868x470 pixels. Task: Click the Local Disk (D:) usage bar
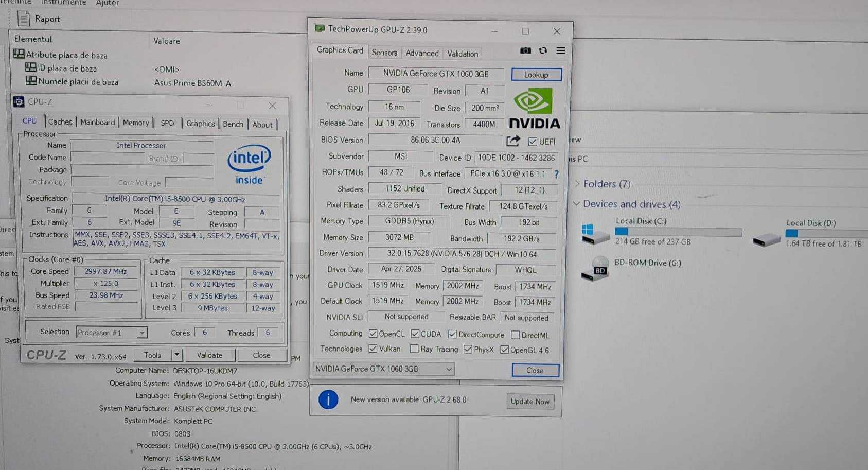pos(826,234)
